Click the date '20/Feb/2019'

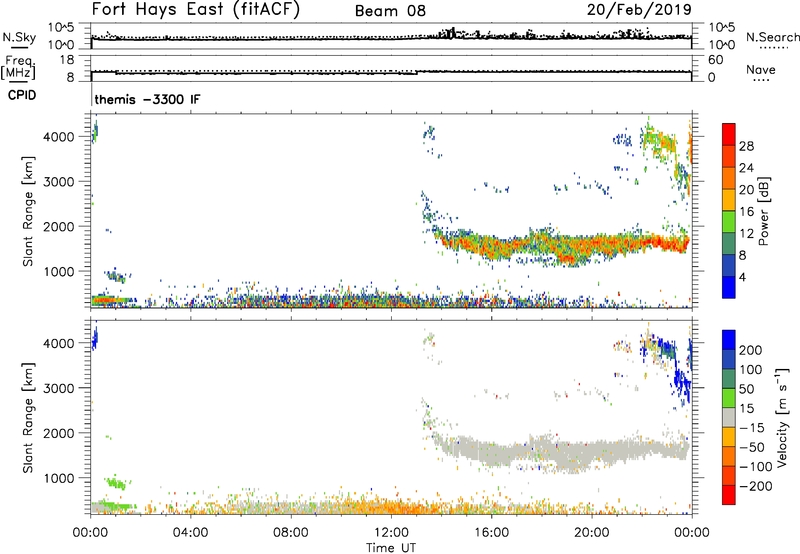coord(639,9)
